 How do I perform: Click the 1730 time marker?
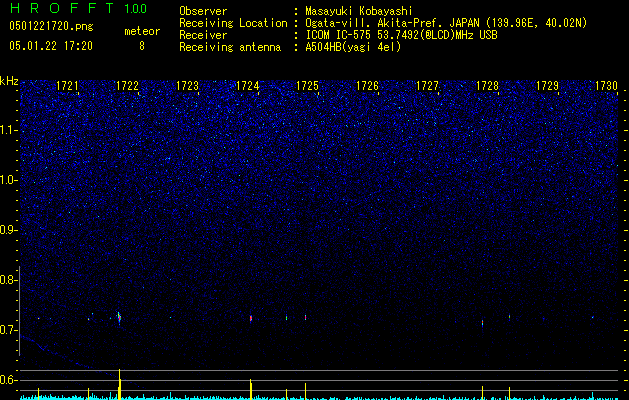(x=606, y=86)
